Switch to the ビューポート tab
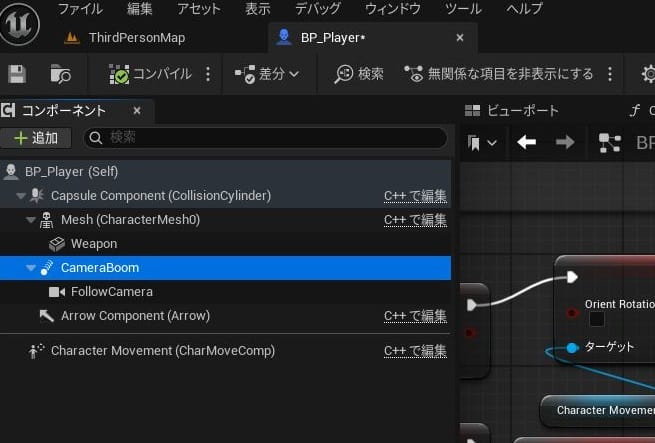This screenshot has height=443, width=655. (x=512, y=111)
